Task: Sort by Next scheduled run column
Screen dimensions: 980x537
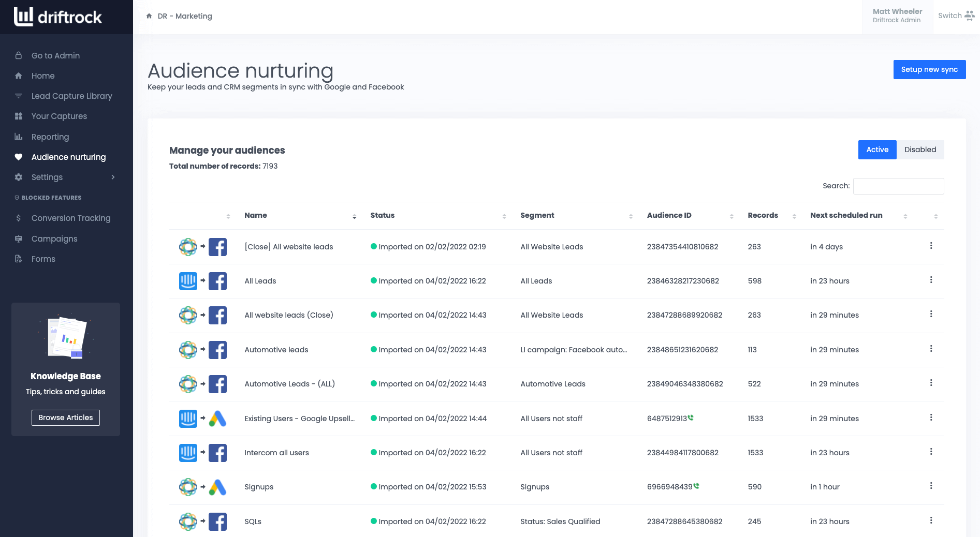Action: (905, 216)
